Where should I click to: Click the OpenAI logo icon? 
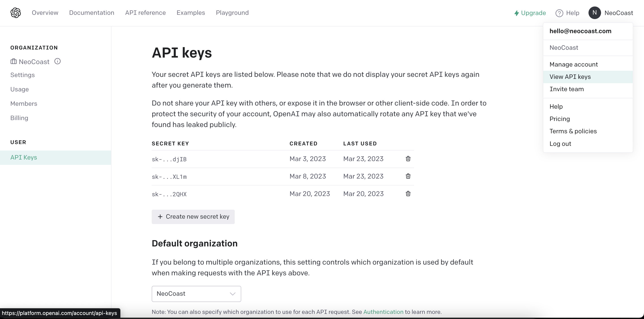[x=15, y=13]
